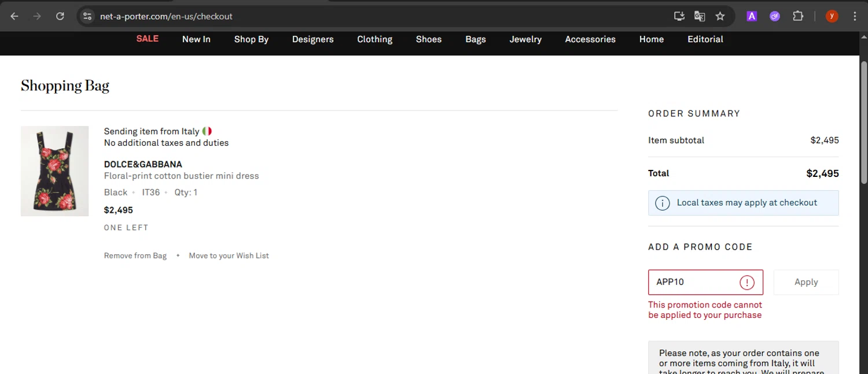Open Floral-print cotton bustier mini dress title
Viewport: 868px width, 374px height.
181,176
